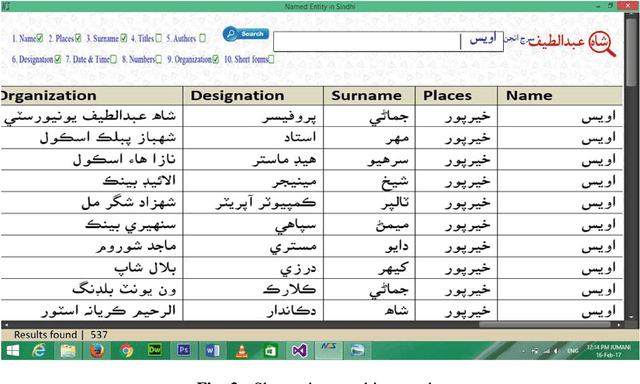
Task: Click the Designation column header
Action: point(253,95)
